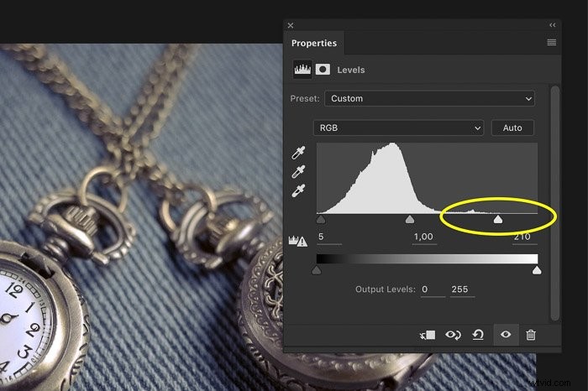This screenshot has height=391, width=588.
Task: Click the Levels histogram adjustment icon
Action: click(x=302, y=70)
